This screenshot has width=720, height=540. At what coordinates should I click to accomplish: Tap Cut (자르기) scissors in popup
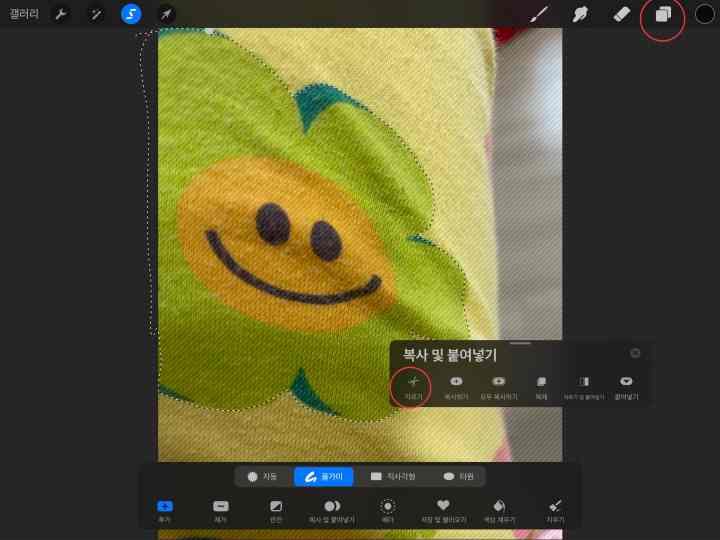tap(413, 387)
